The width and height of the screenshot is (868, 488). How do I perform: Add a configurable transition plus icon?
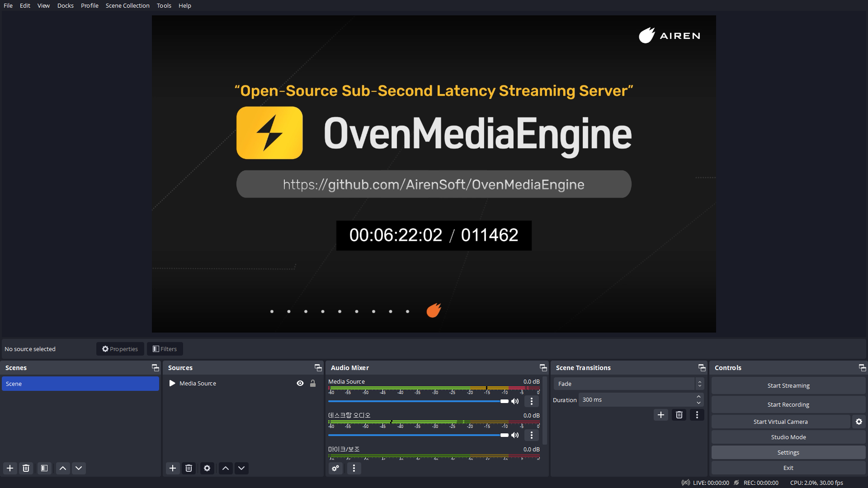coord(661,415)
